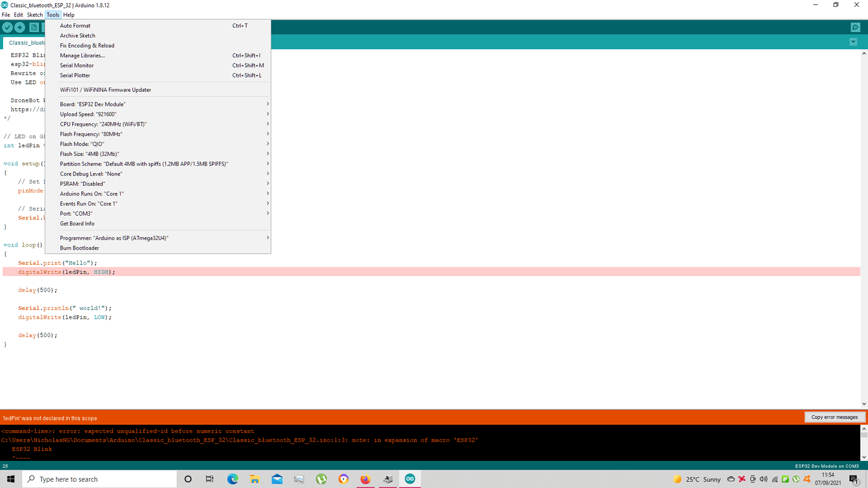Click the Copy error messages button

(835, 416)
